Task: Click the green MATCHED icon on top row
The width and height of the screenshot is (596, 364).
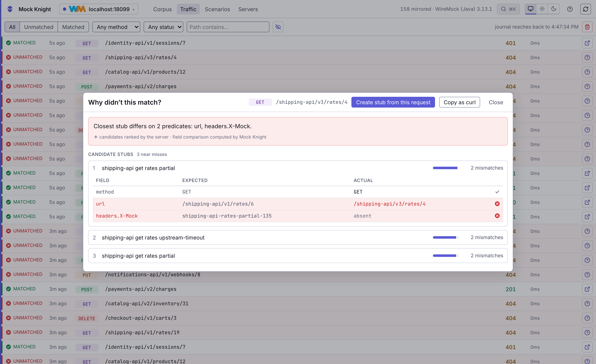Action: click(8, 43)
